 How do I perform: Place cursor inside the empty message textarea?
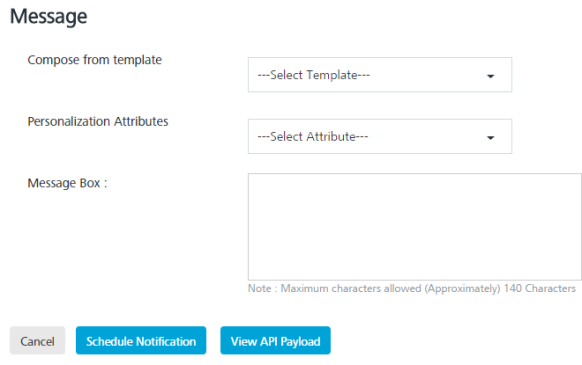click(x=415, y=227)
